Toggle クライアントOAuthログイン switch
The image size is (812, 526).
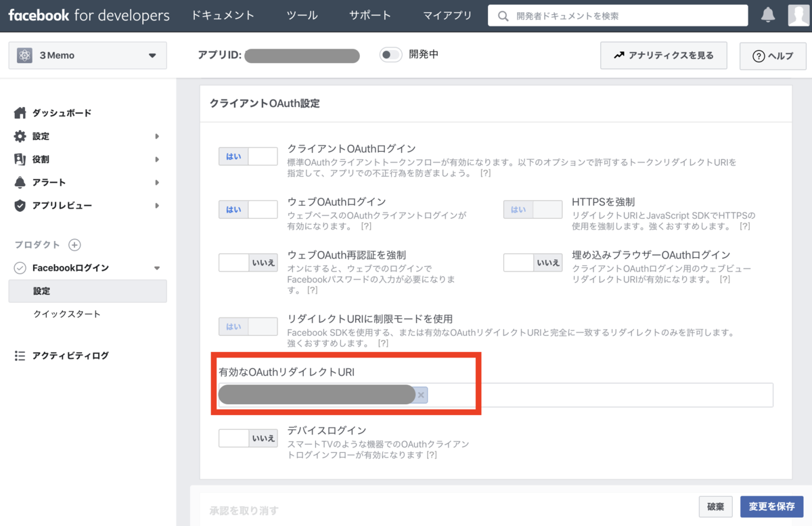click(x=248, y=156)
